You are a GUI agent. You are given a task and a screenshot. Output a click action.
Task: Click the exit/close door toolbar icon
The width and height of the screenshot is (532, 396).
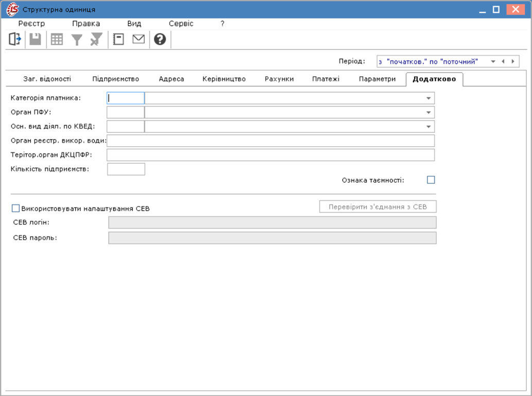coord(14,39)
